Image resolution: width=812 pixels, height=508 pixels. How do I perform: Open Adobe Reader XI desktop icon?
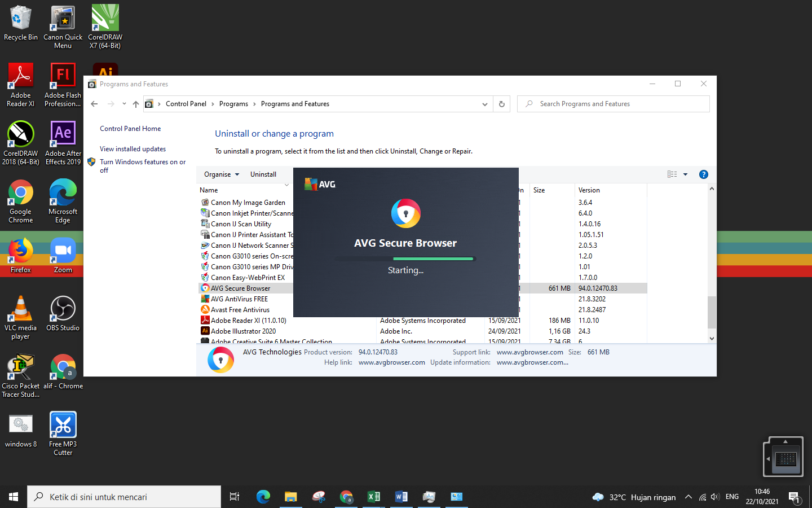(x=20, y=85)
